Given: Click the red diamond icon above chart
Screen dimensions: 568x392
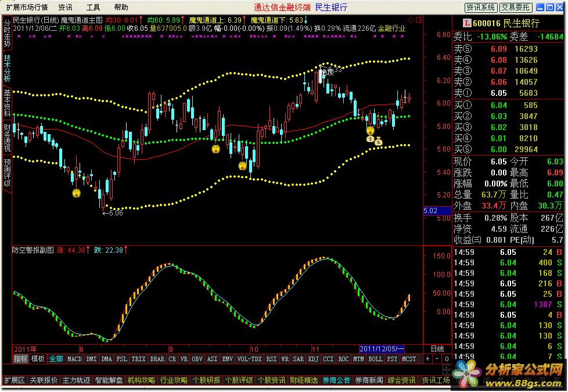Looking at the screenshot, I should [x=411, y=20].
